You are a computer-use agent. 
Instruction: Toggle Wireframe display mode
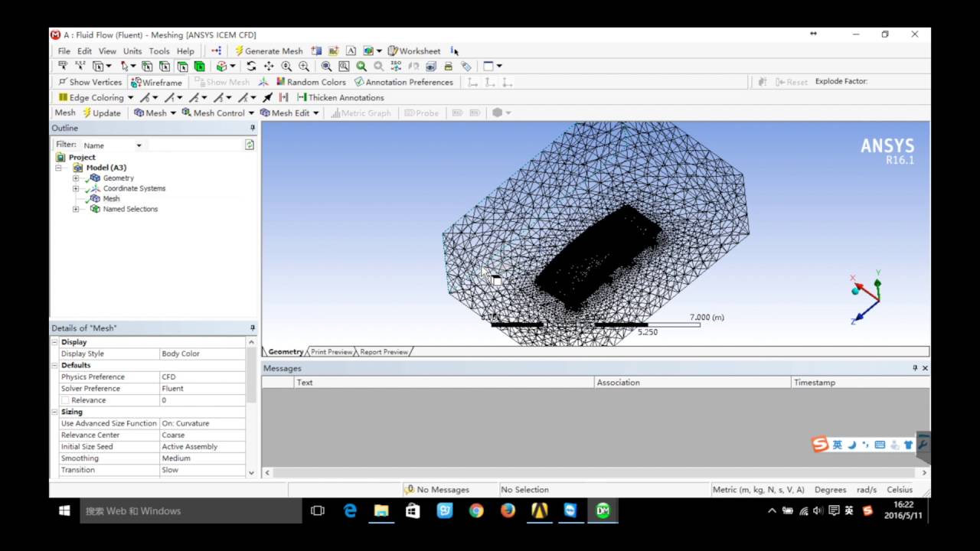pyautogui.click(x=157, y=82)
